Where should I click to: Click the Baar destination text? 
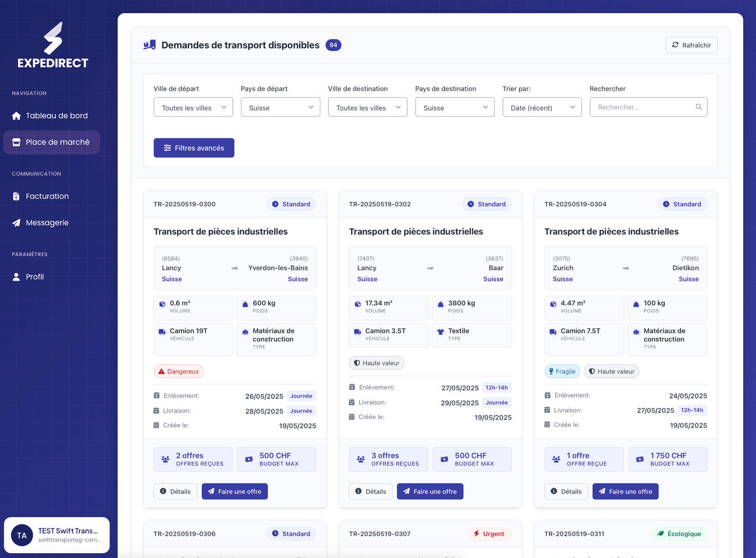(496, 268)
